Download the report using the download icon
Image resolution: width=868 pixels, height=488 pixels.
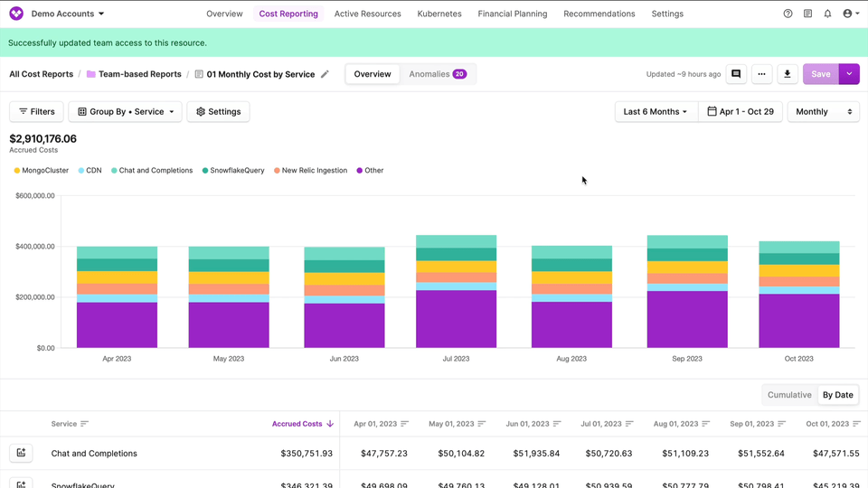pyautogui.click(x=788, y=74)
